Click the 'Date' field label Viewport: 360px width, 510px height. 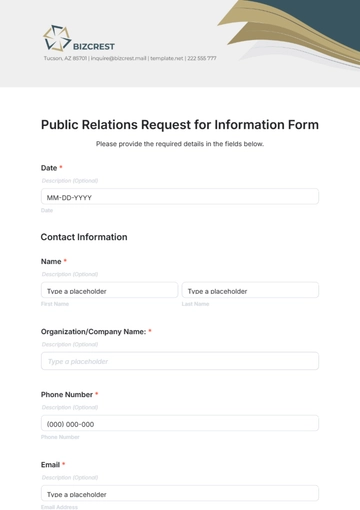49,168
